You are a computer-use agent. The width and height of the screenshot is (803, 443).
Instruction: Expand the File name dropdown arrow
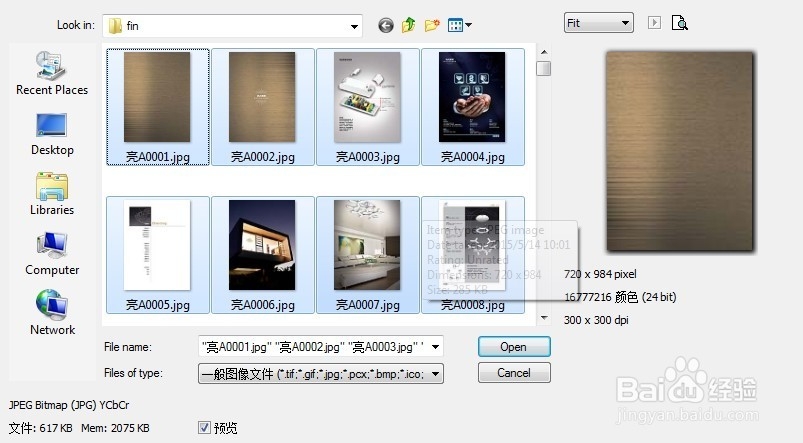click(435, 347)
